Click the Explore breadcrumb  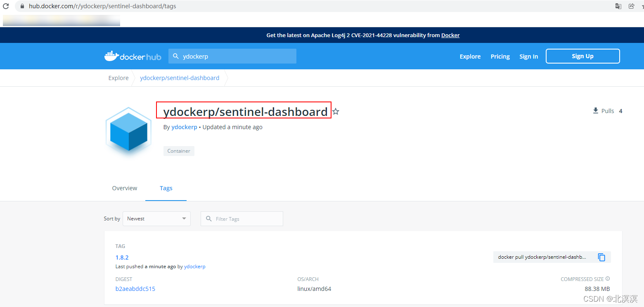[x=118, y=78]
